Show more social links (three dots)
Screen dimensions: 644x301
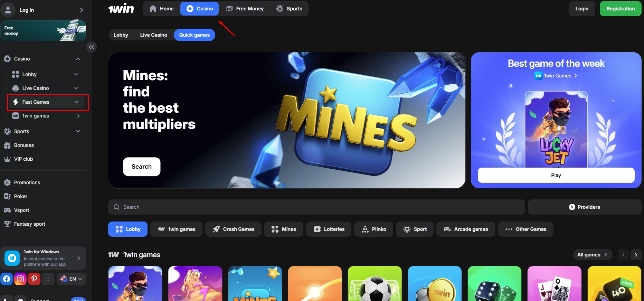pos(48,279)
